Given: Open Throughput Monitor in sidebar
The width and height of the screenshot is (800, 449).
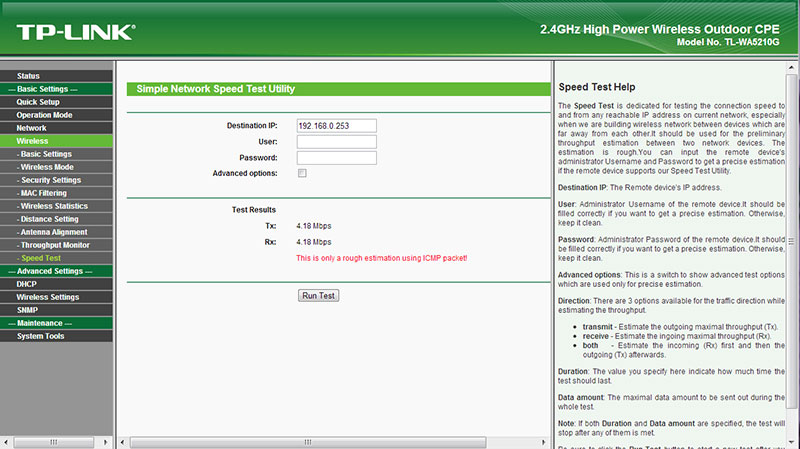Looking at the screenshot, I should (55, 245).
